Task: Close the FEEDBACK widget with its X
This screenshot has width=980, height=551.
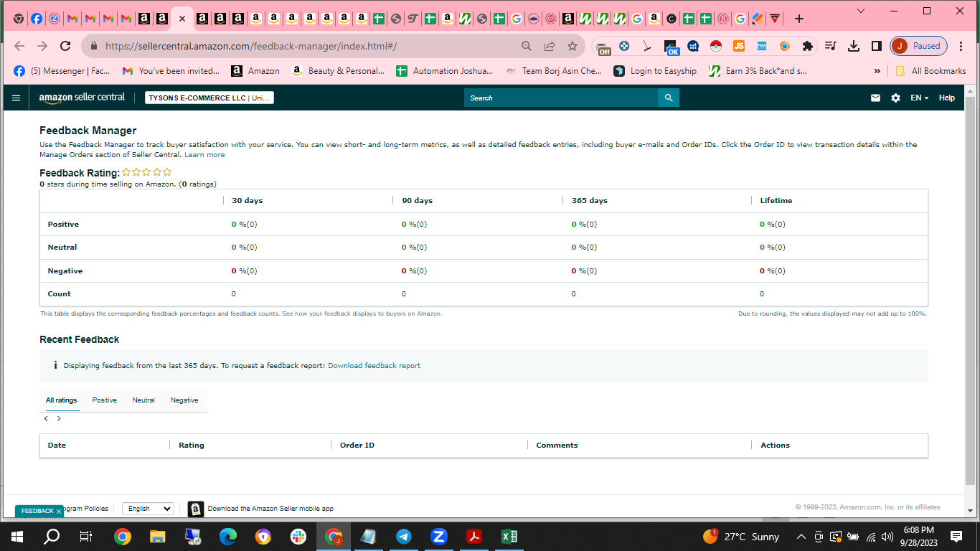Action: (x=59, y=511)
